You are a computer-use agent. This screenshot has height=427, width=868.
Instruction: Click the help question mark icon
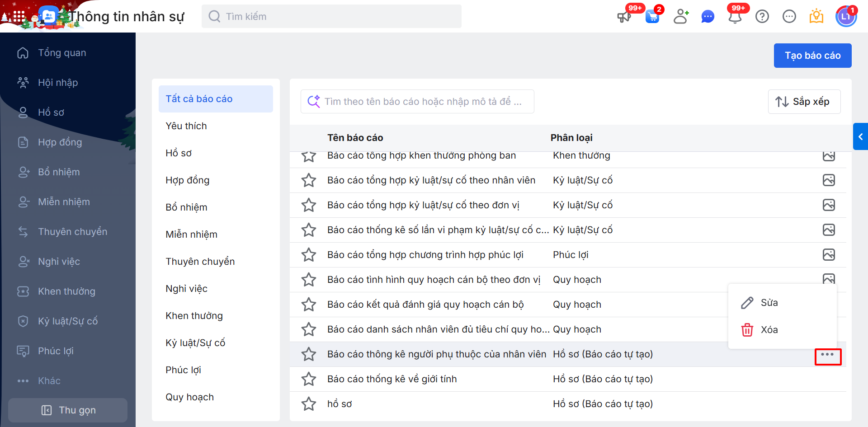(762, 17)
